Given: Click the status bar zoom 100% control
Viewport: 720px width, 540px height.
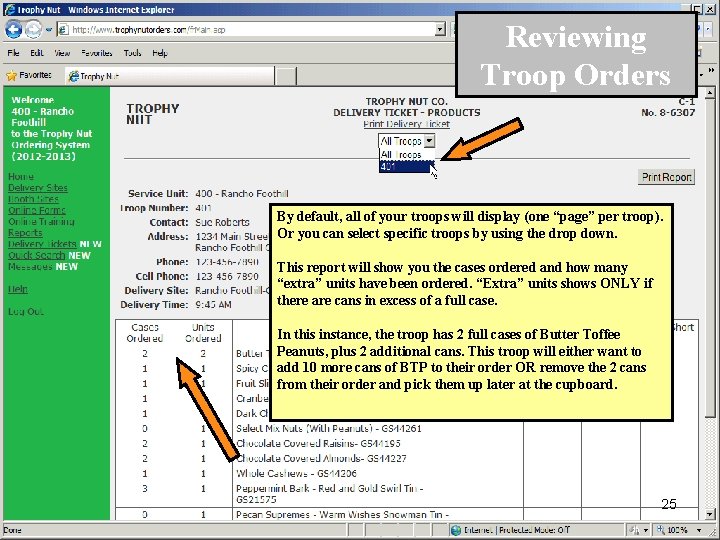Looking at the screenshot, I should click(679, 530).
